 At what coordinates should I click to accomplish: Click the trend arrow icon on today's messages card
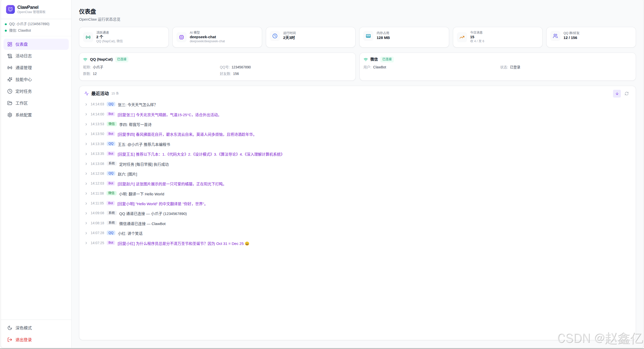tap(462, 37)
